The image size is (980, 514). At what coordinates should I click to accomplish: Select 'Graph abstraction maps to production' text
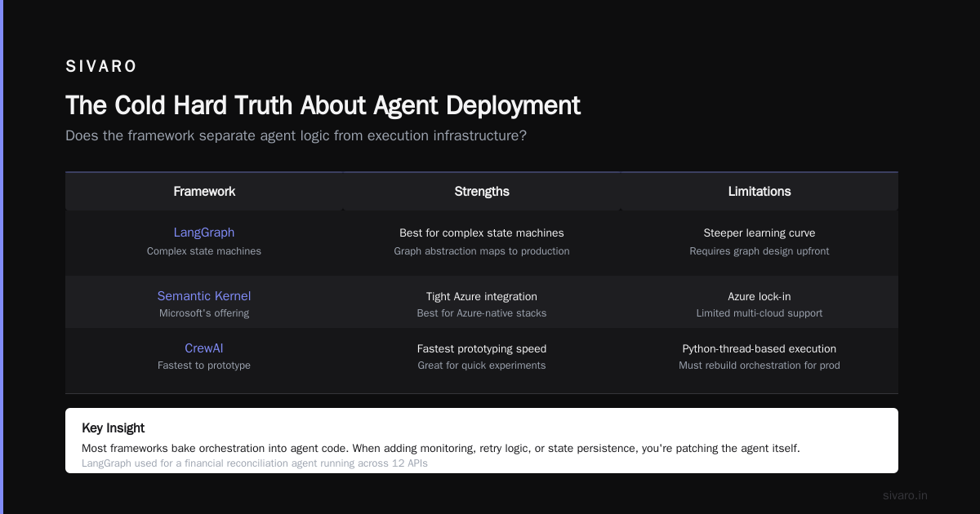[482, 251]
